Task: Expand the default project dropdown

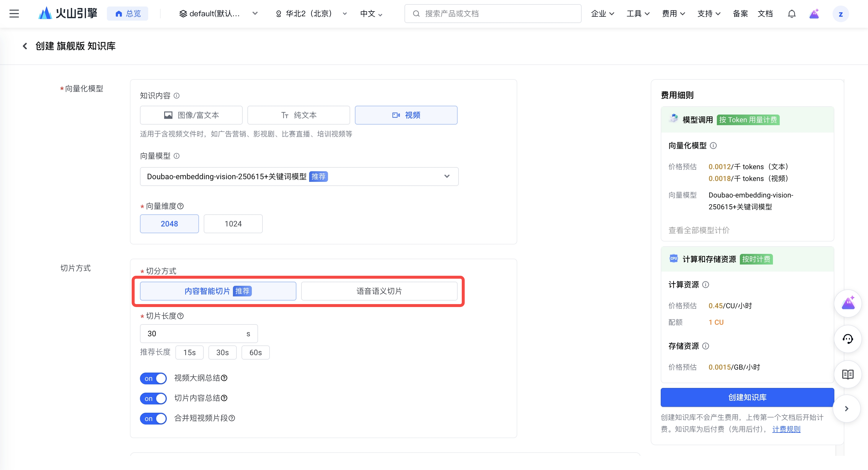Action: [x=219, y=14]
